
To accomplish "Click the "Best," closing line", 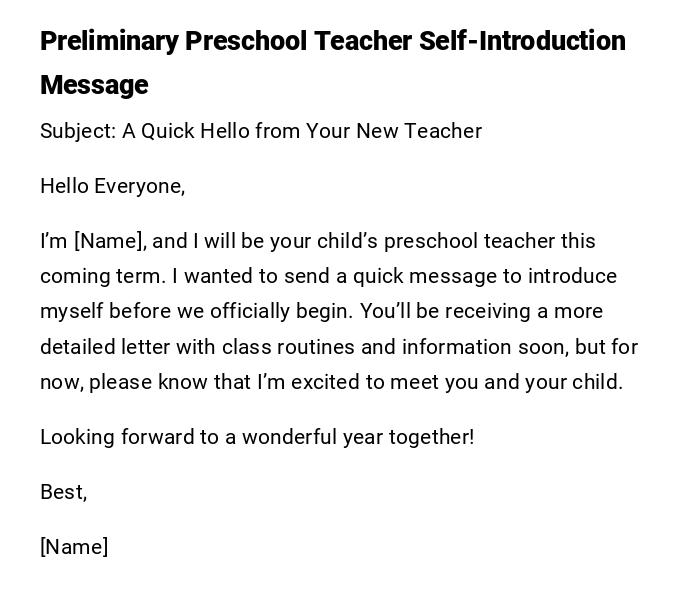I will coord(63,492).
